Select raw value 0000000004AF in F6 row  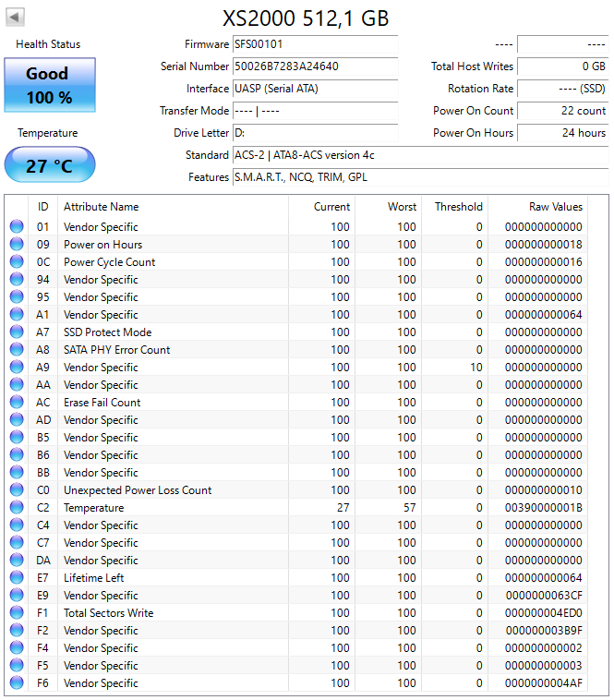[x=544, y=683]
